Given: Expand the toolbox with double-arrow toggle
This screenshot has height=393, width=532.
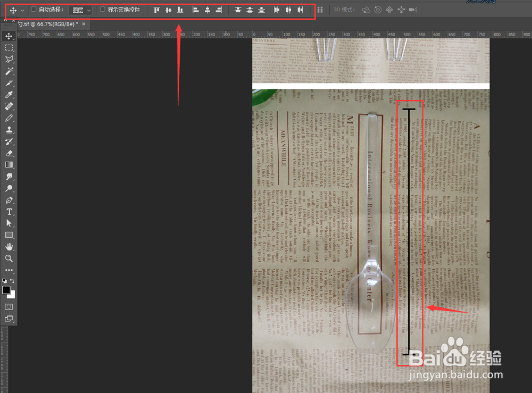Looking at the screenshot, I should coord(5,21).
